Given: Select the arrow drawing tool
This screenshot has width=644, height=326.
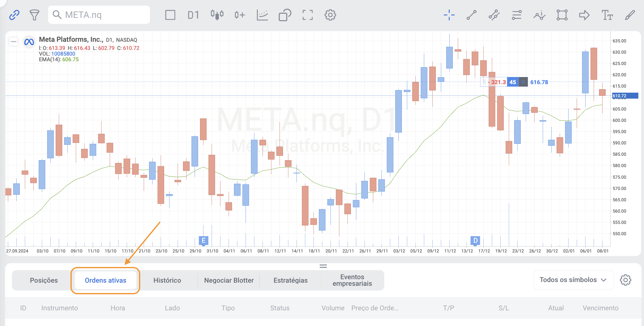Looking at the screenshot, I should 584,15.
